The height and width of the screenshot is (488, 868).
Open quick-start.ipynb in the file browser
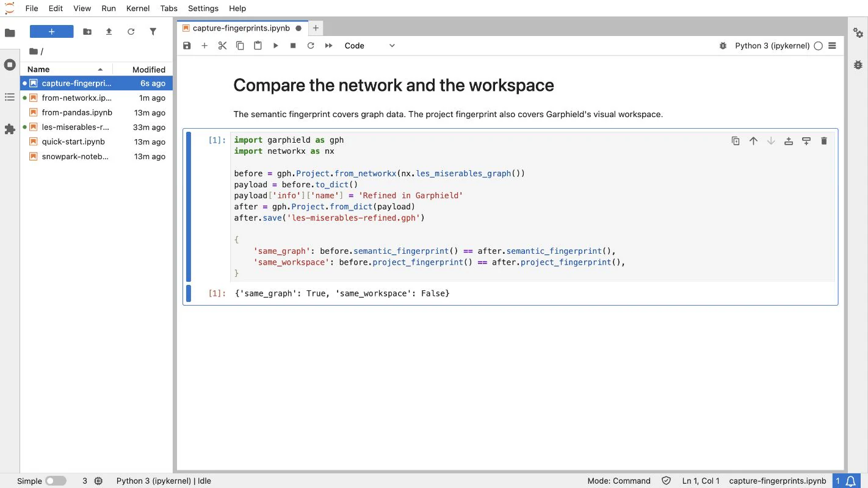pyautogui.click(x=73, y=142)
